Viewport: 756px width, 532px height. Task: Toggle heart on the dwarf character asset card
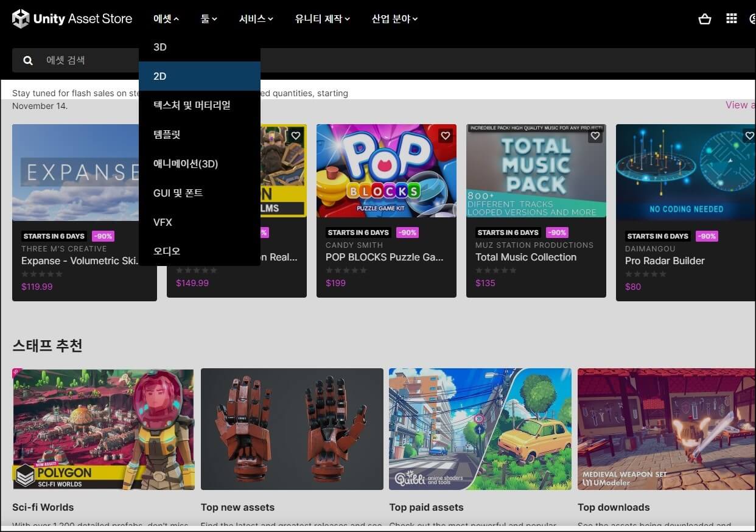point(296,136)
